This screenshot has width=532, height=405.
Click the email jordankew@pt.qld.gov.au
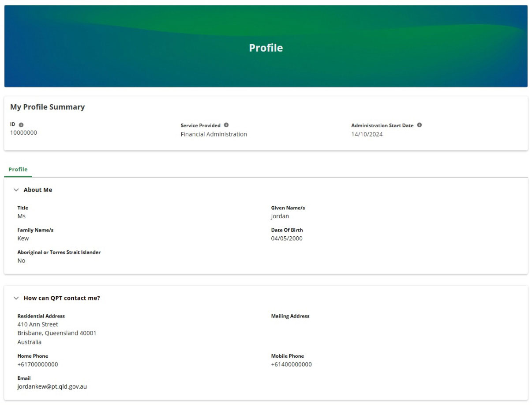[x=52, y=386]
